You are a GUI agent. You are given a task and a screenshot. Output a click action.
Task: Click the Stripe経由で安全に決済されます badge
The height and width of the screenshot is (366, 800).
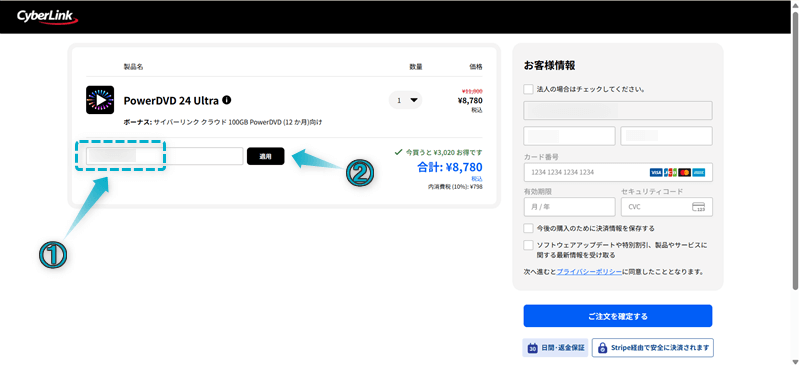(x=653, y=348)
